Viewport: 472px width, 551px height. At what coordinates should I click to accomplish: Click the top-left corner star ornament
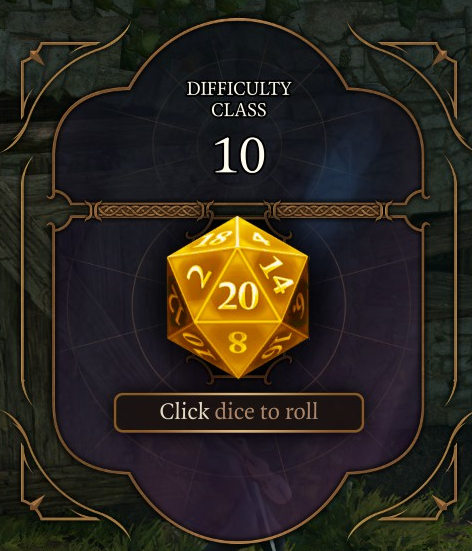37,57
